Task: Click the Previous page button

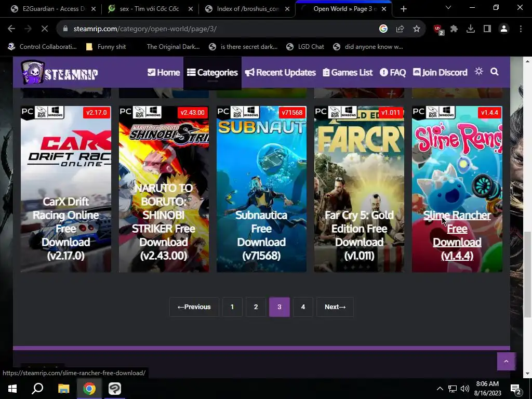Action: (194, 307)
